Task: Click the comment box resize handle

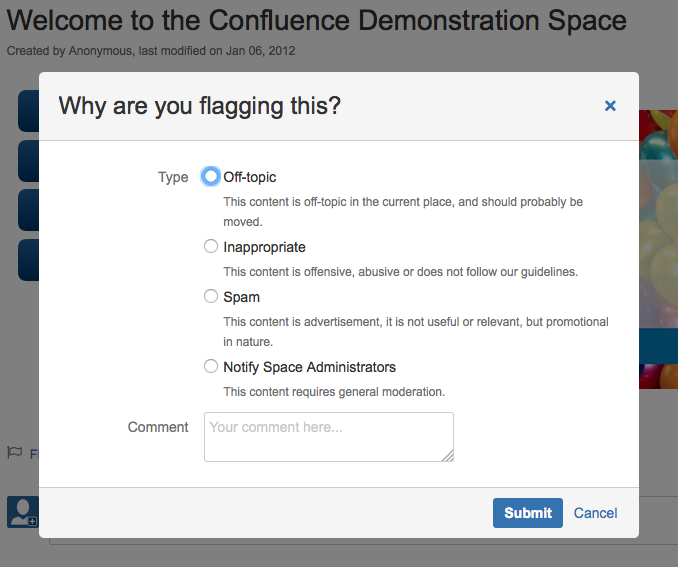Action: (448, 456)
